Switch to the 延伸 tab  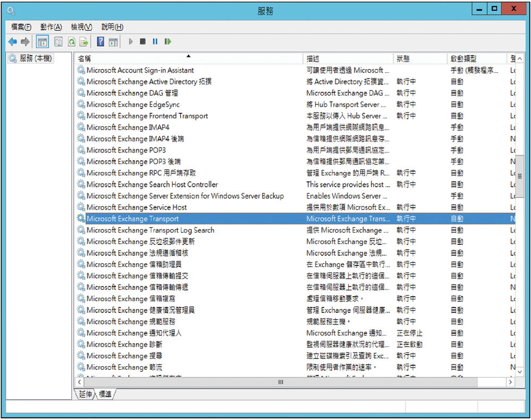86,394
